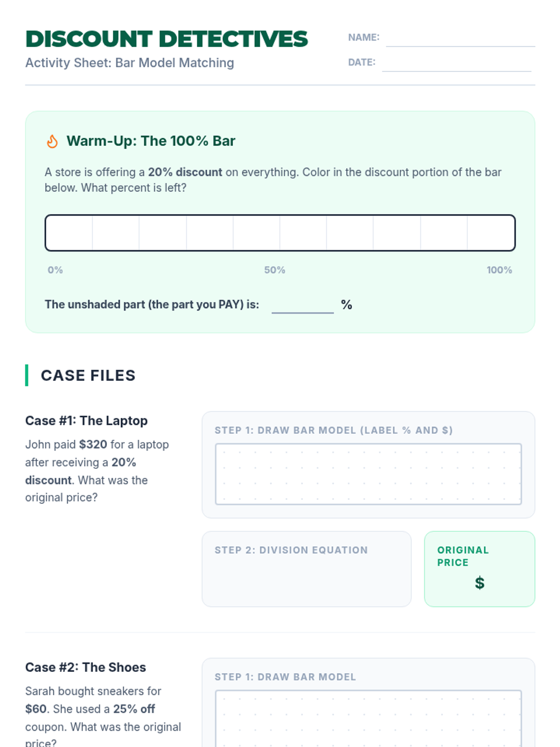560x747 pixels.
Task: Click the dollar sign in Original Price
Action: (x=480, y=583)
